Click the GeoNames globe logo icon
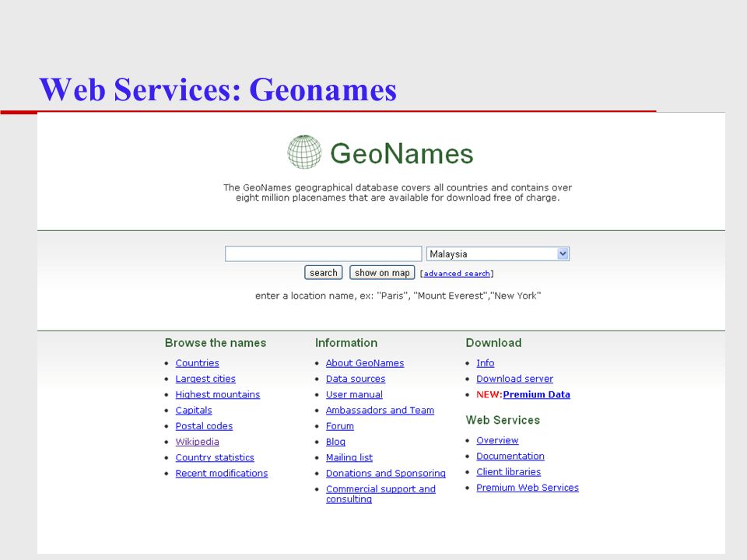 pos(304,152)
